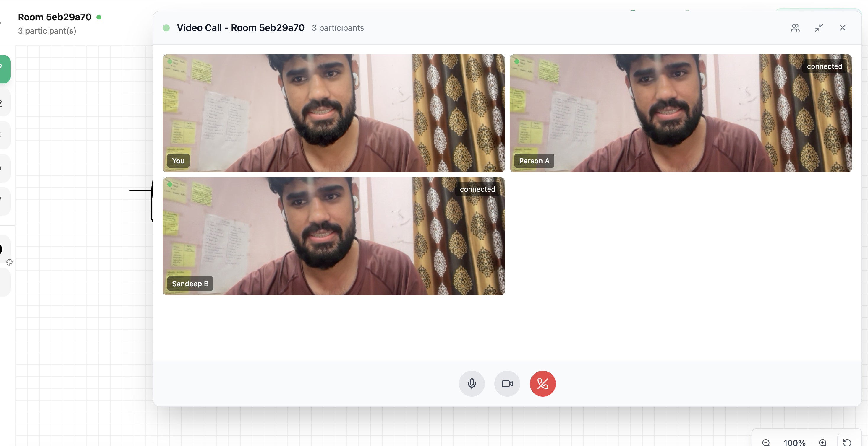The image size is (868, 446).
Task: Open the participants list icon
Action: tap(795, 27)
